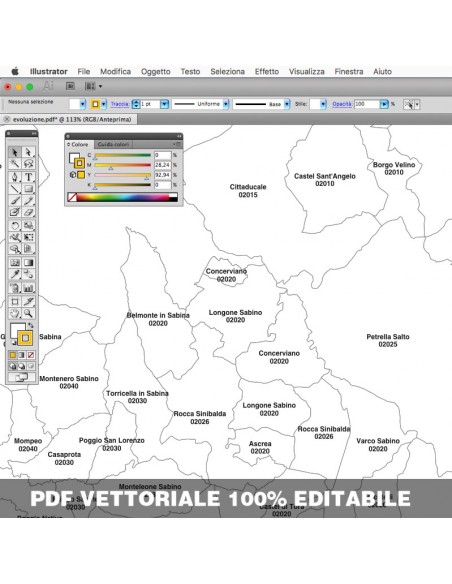Pick a color from the spectrum bar
Image resolution: width=452 pixels, height=584 pixels.
point(122,197)
